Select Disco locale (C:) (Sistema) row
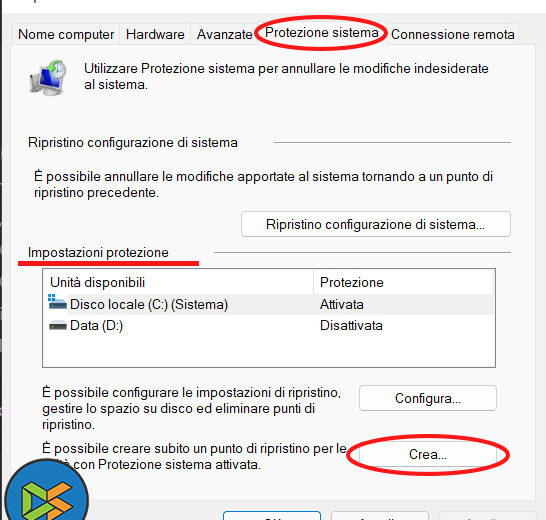The image size is (546, 520). pos(268,304)
